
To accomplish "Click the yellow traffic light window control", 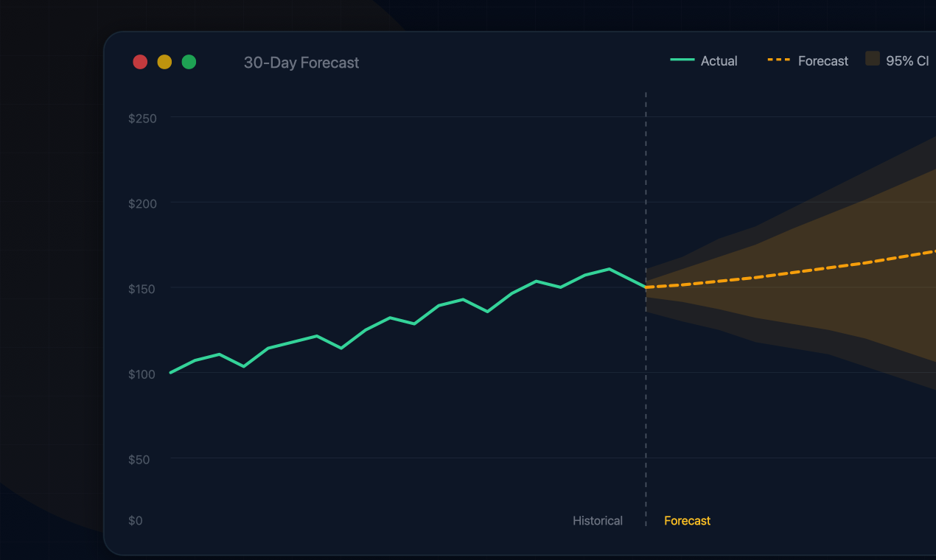I will [164, 62].
